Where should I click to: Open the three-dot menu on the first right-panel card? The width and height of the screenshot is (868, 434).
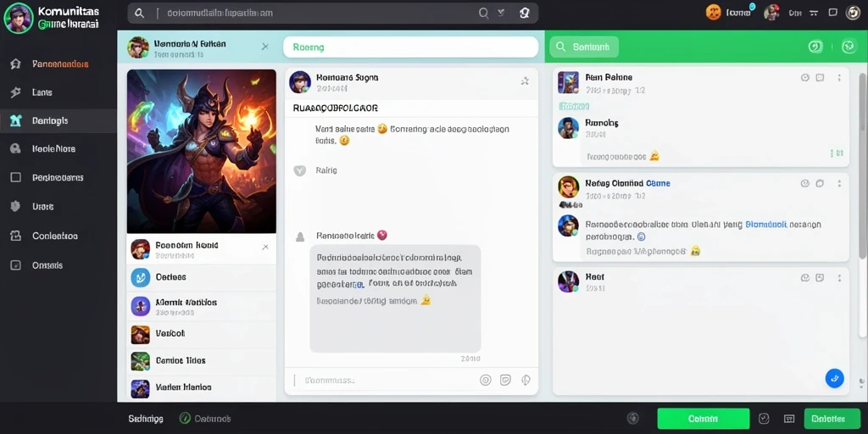839,77
